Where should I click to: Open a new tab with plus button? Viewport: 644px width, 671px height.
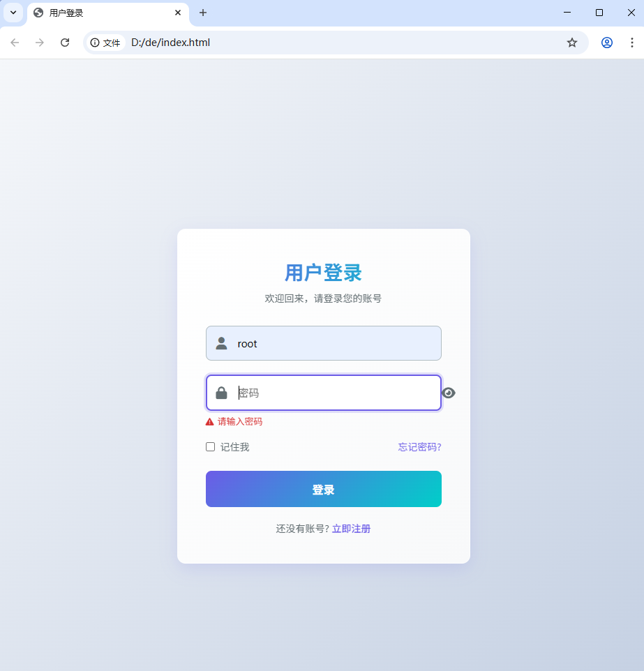(x=203, y=13)
